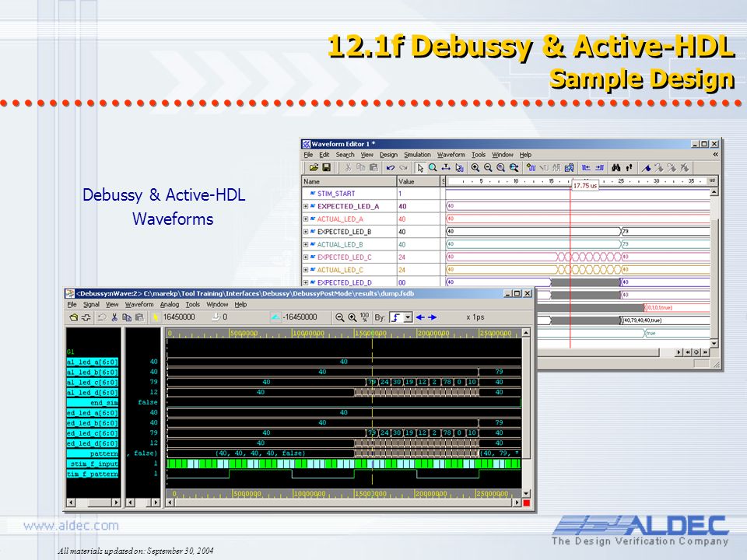Click the 100% zoom icon in nWave
Viewport: 747px width, 560px height.
pyautogui.click(x=364, y=317)
